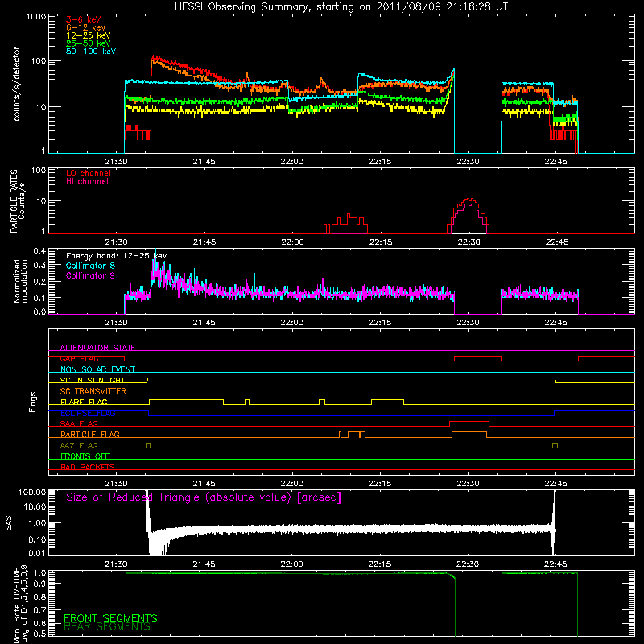This screenshot has height=644, width=644.
Task: Select the yellow 12-25 keV legend entry
Action: click(89, 35)
